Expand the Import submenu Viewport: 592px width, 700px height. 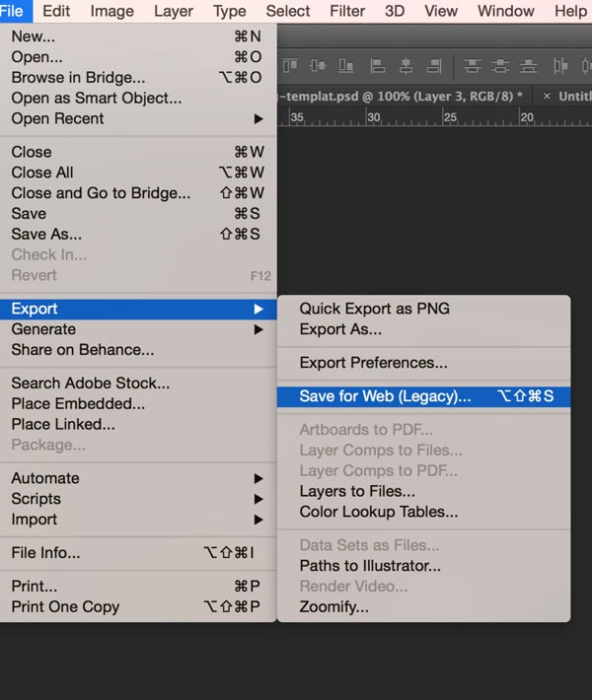tap(138, 520)
